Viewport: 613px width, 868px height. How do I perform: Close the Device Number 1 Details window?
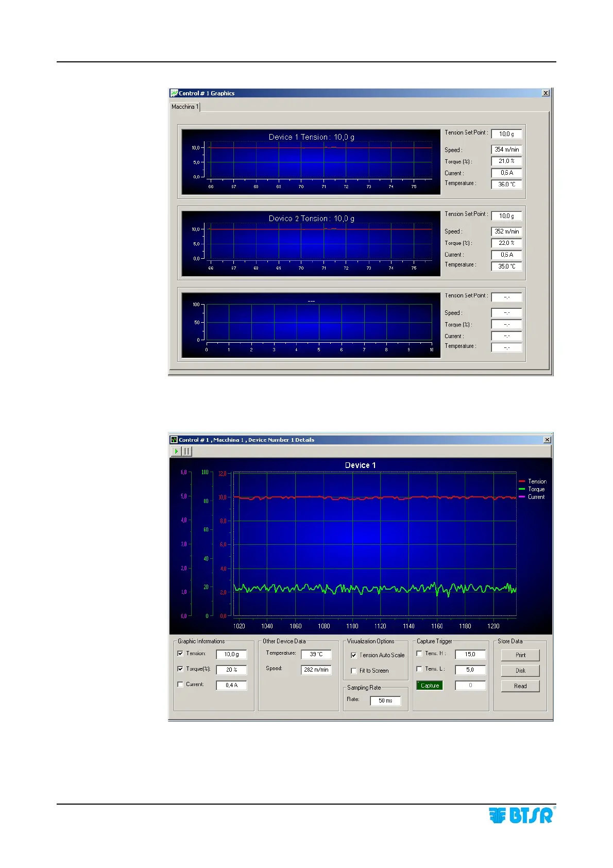tap(547, 440)
